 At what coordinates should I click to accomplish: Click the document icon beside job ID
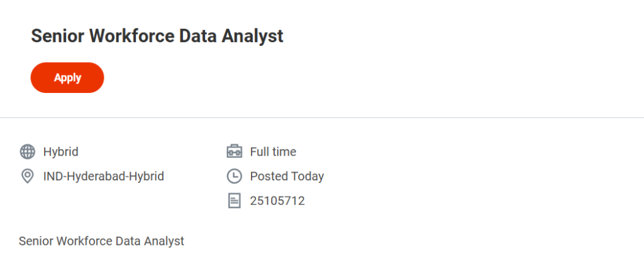click(234, 201)
